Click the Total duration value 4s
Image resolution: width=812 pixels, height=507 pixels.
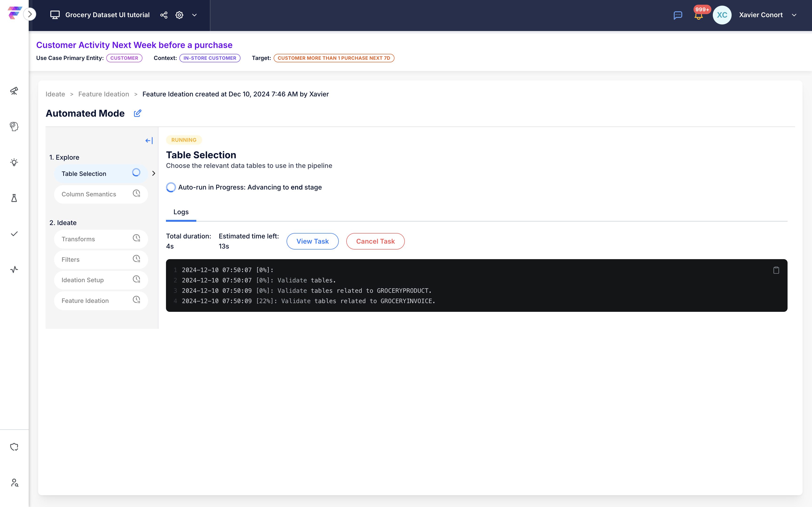click(x=170, y=246)
